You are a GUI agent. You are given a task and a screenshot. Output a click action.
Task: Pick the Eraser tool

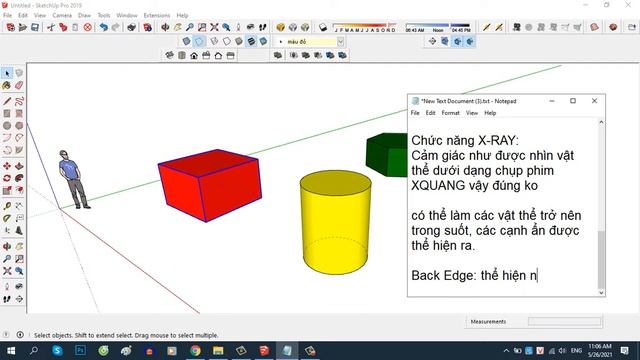pyautogui.click(x=19, y=85)
